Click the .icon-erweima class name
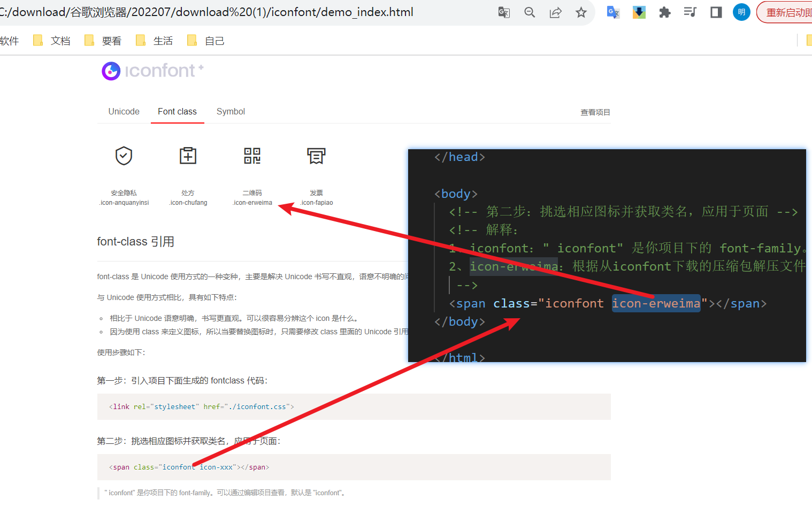Image resolution: width=812 pixels, height=507 pixels. (252, 203)
